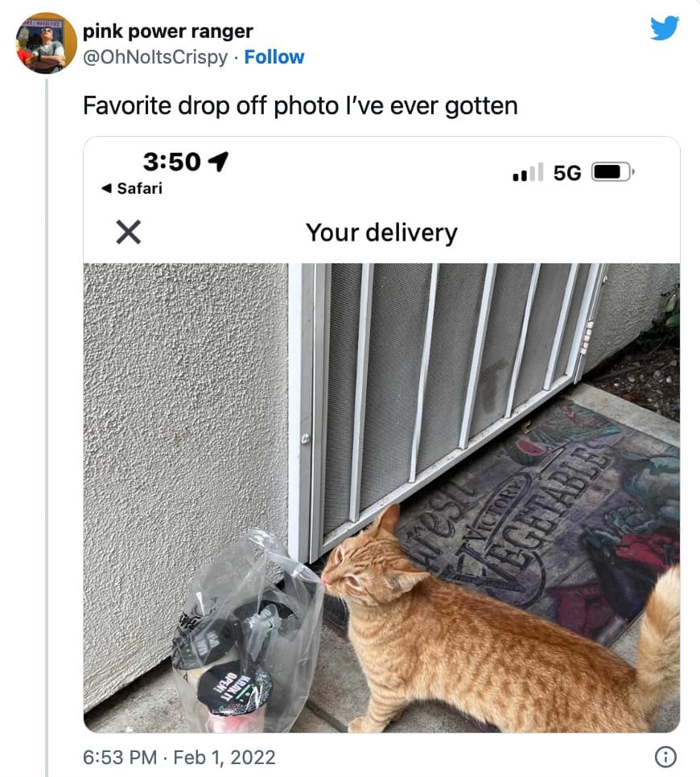Click the Your delivery heading
The height and width of the screenshot is (777, 700).
tap(381, 232)
